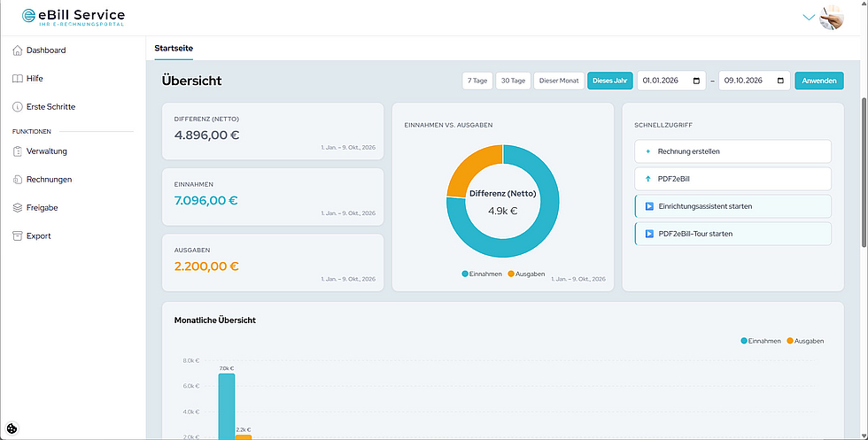Click the Differenz value 4.896,00 €
The width and height of the screenshot is (868, 440).
point(206,135)
